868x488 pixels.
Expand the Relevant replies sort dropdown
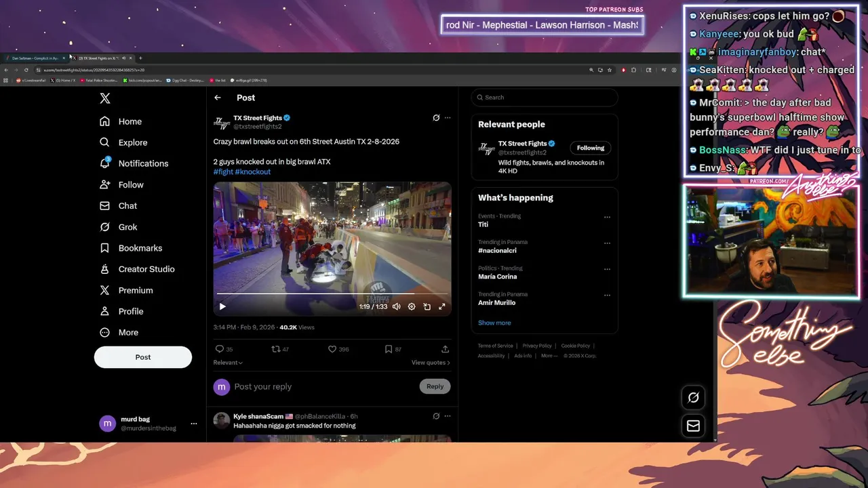(x=228, y=363)
